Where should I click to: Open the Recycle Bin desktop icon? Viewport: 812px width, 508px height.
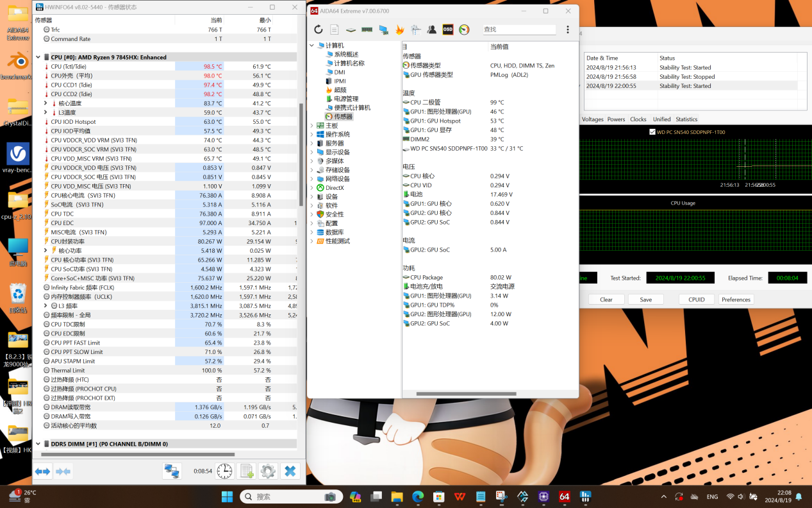(18, 298)
